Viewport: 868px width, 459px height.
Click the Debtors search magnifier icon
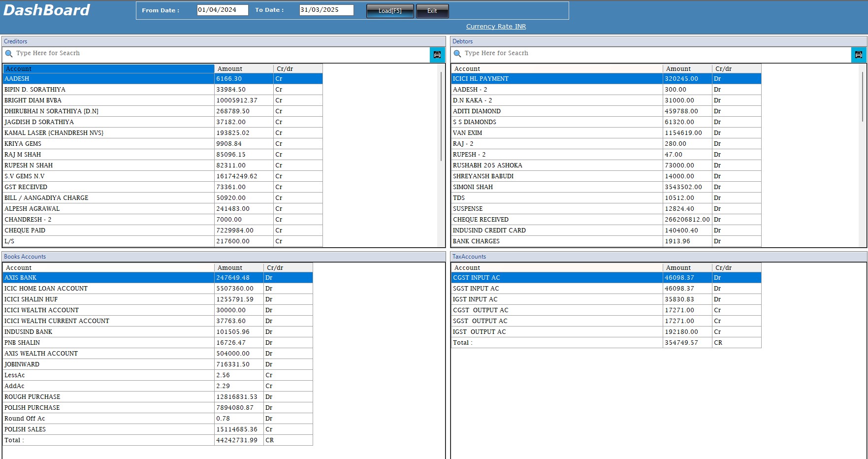tap(457, 54)
